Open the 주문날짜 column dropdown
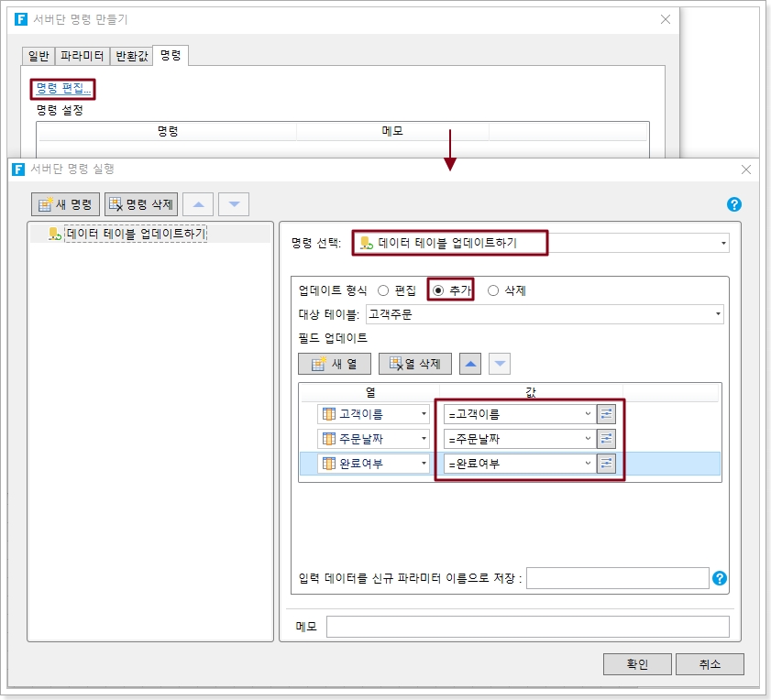This screenshot has width=771, height=700. [424, 439]
